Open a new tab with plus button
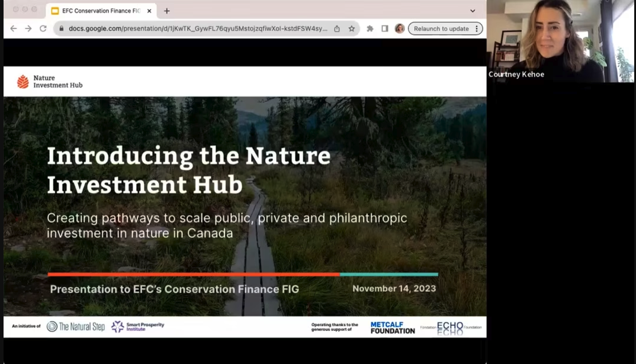 point(167,11)
